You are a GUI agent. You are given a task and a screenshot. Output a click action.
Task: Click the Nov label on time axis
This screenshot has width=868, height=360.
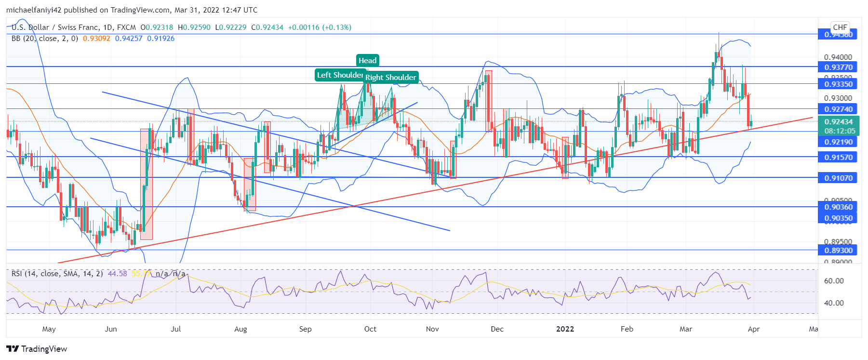pos(432,329)
